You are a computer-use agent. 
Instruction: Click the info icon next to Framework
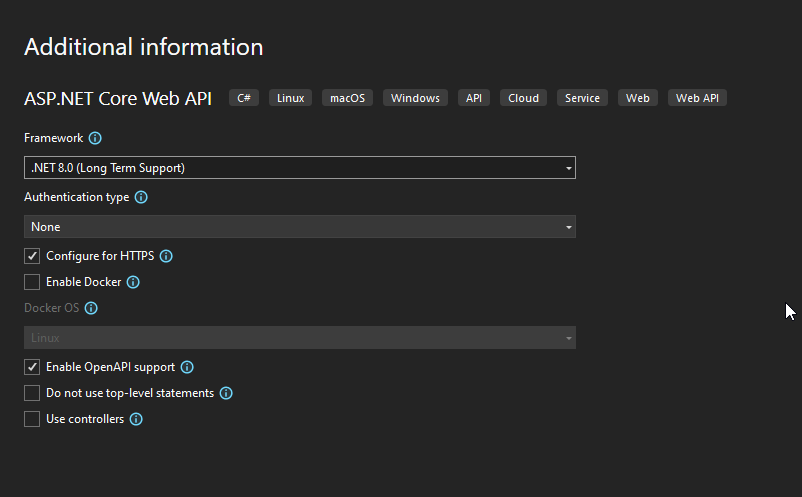(x=95, y=138)
